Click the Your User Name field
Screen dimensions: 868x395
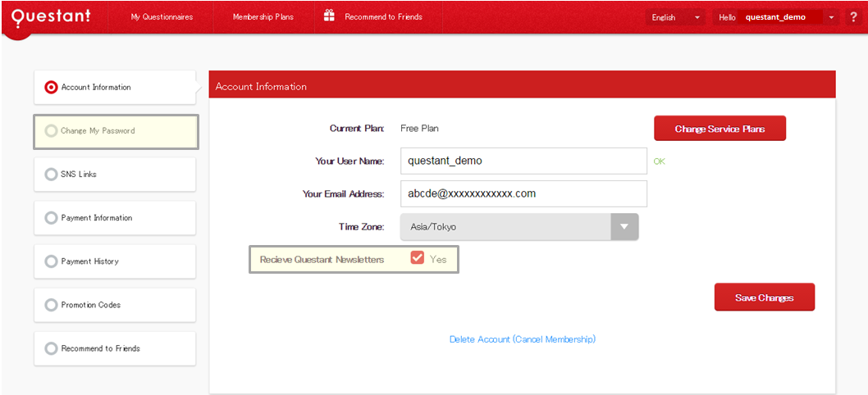coord(523,161)
